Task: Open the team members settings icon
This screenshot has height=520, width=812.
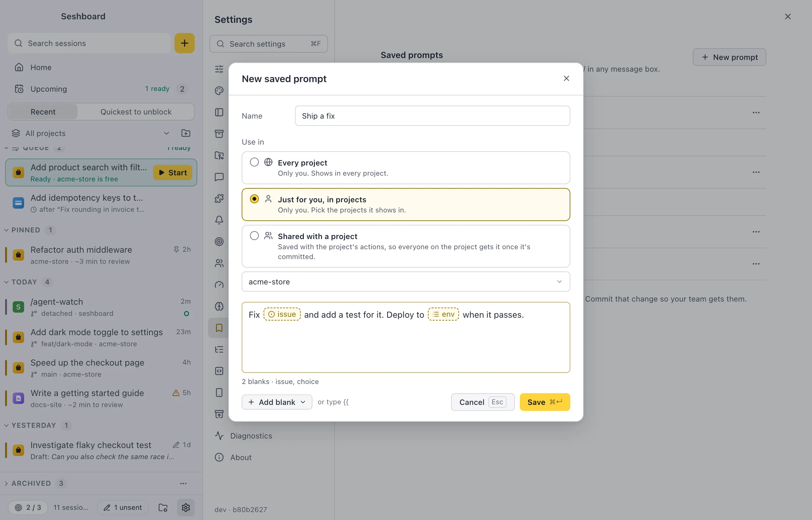Action: [x=219, y=263]
